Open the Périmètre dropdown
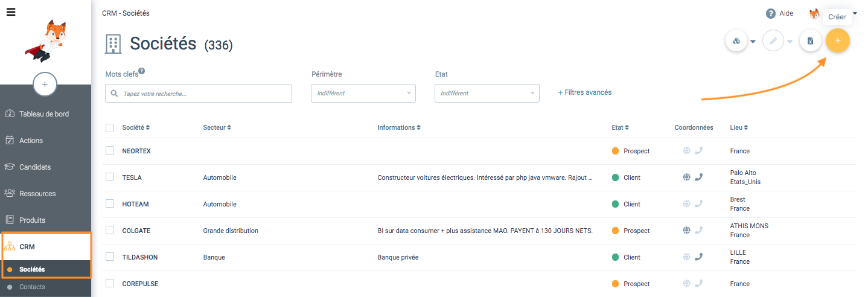The image size is (868, 297). 363,93
